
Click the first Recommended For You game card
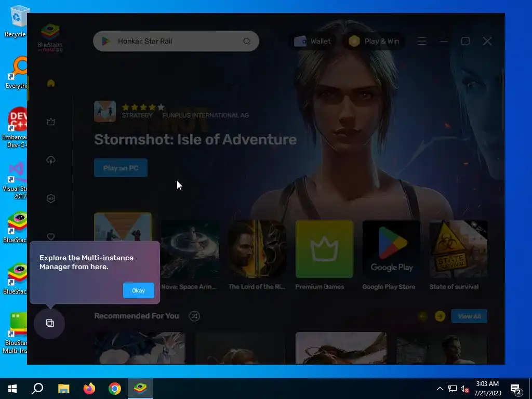tap(139, 348)
